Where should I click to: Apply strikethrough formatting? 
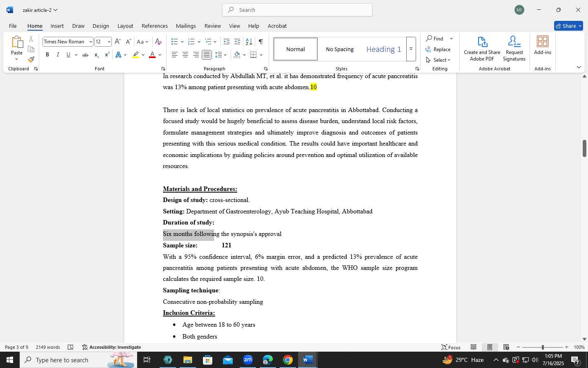pyautogui.click(x=85, y=55)
